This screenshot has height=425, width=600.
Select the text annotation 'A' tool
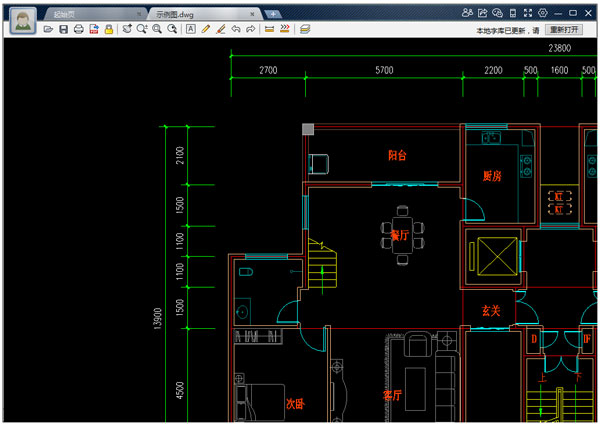tap(191, 29)
